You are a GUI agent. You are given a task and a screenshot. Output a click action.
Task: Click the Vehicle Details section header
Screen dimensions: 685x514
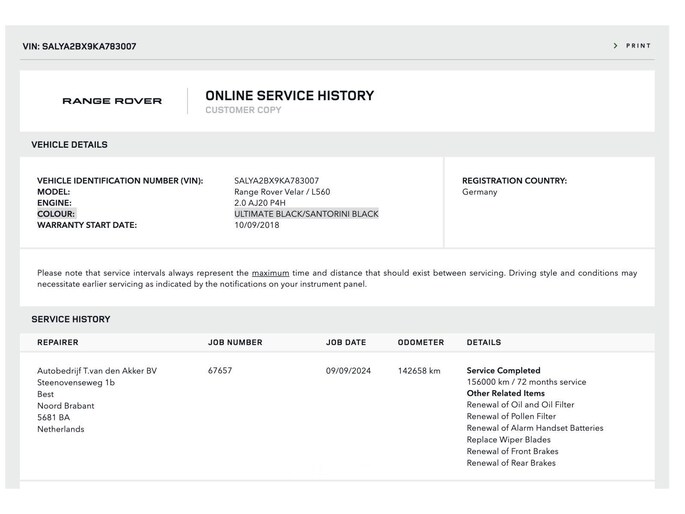pos(69,145)
